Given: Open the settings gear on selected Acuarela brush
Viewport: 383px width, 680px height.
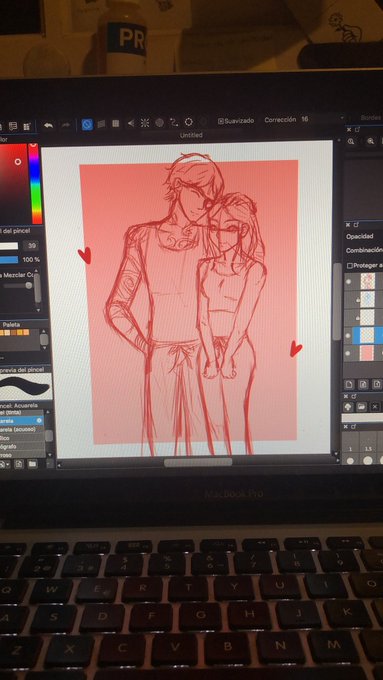Looking at the screenshot, I should click(x=39, y=421).
